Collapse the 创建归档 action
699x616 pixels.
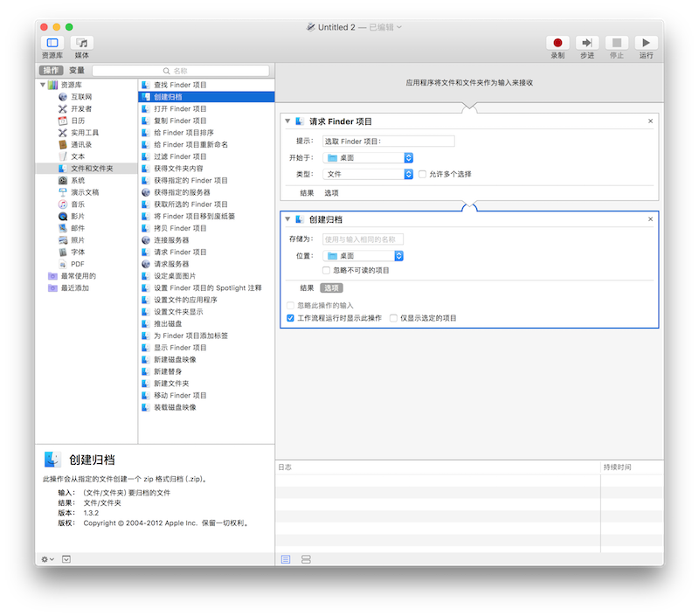click(288, 219)
